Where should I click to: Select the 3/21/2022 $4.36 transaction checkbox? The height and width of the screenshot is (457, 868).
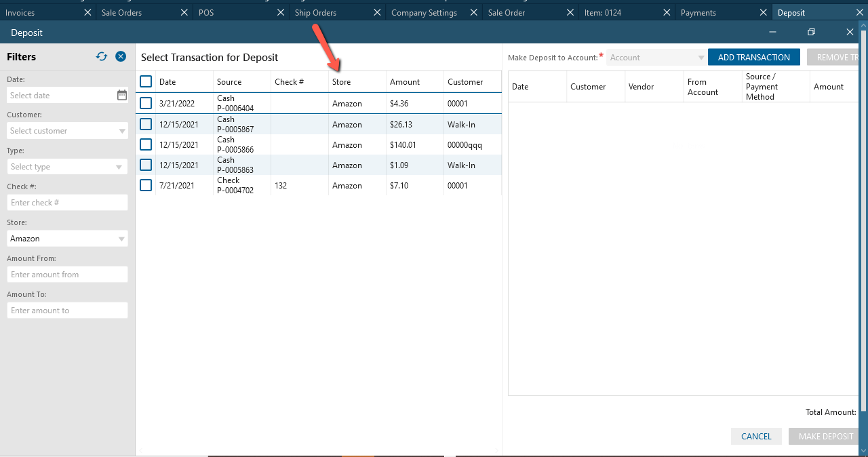146,103
